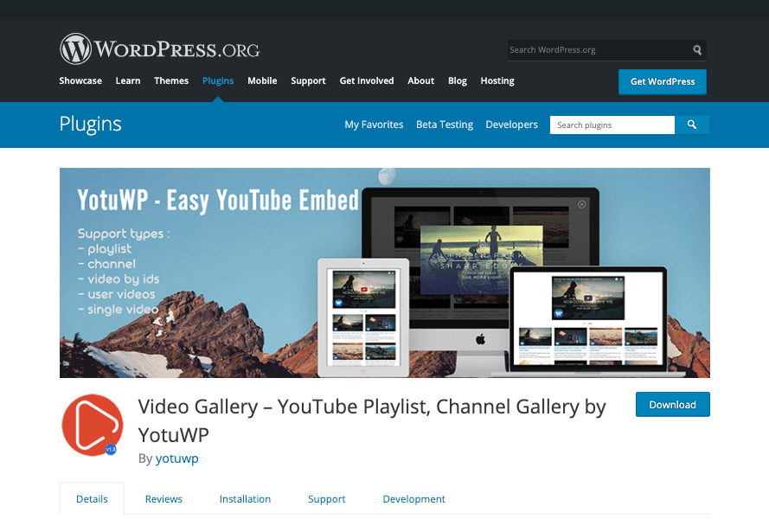The width and height of the screenshot is (769, 532).
Task: Open Support in the top navigation
Action: pyautogui.click(x=308, y=81)
